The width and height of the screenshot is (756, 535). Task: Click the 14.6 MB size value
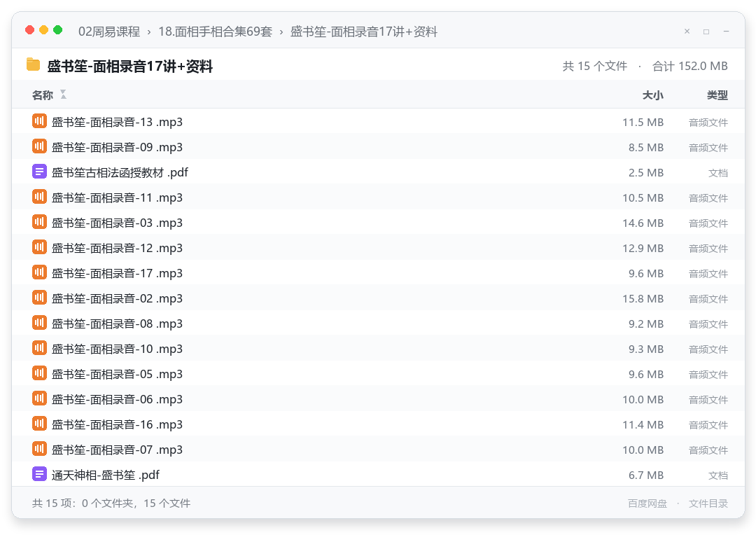[x=643, y=223]
